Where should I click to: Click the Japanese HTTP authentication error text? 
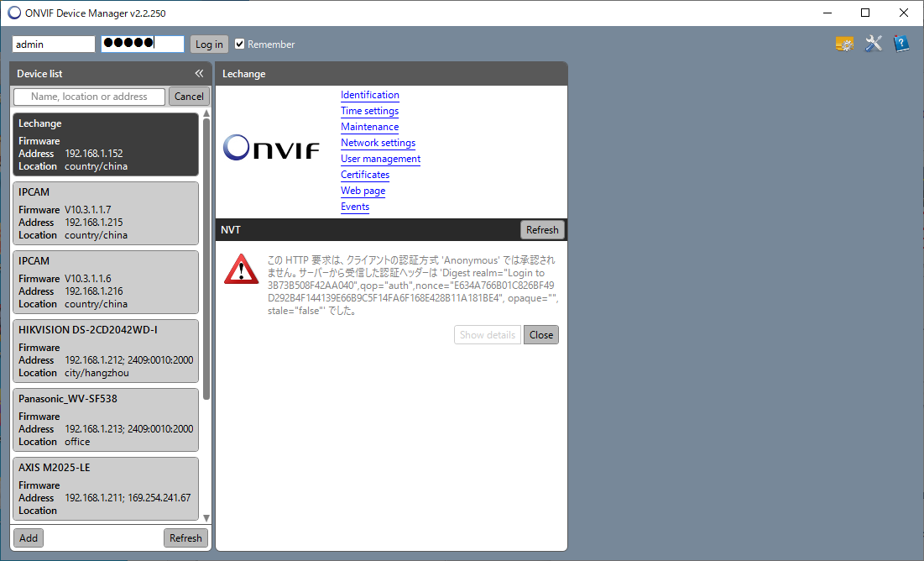pos(413,286)
